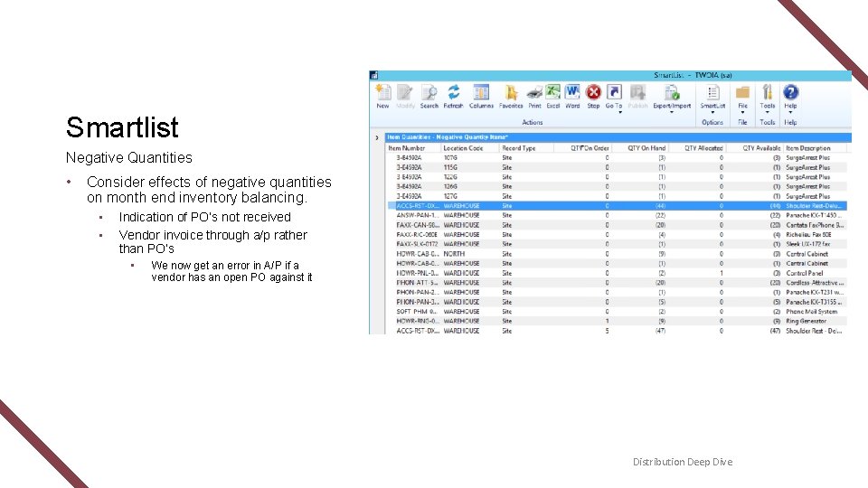
Task: Click the Favorites icon
Action: [510, 92]
